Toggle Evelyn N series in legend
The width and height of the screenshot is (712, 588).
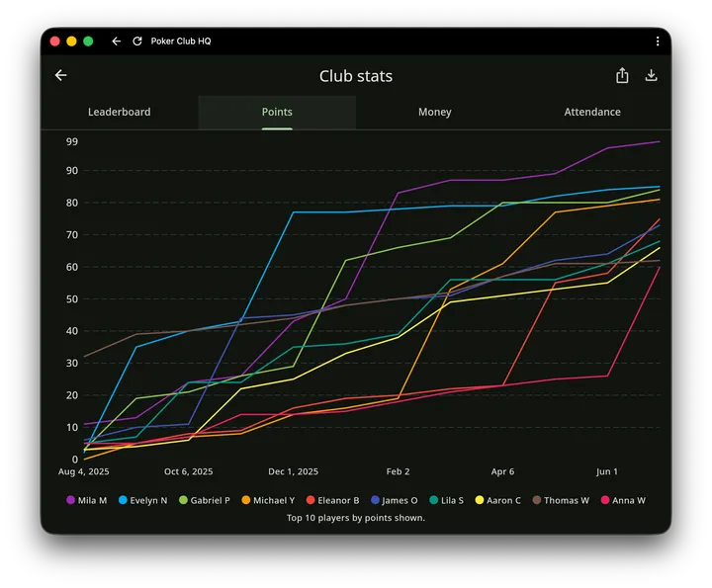[143, 500]
